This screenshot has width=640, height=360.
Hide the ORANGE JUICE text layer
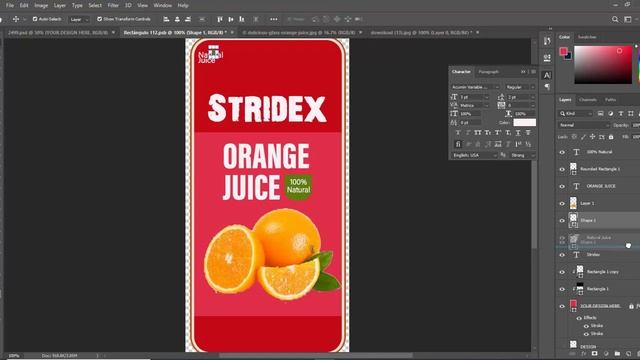coord(562,186)
